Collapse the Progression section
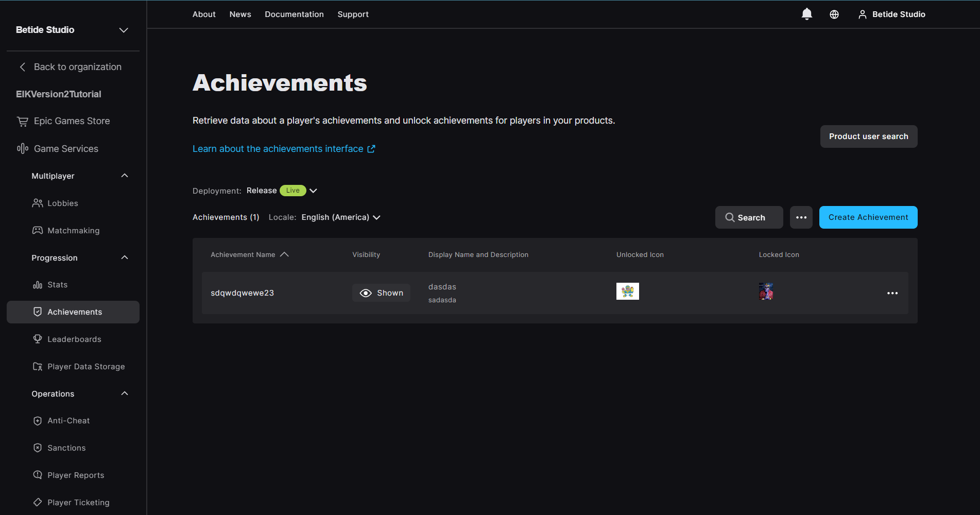 pos(124,257)
